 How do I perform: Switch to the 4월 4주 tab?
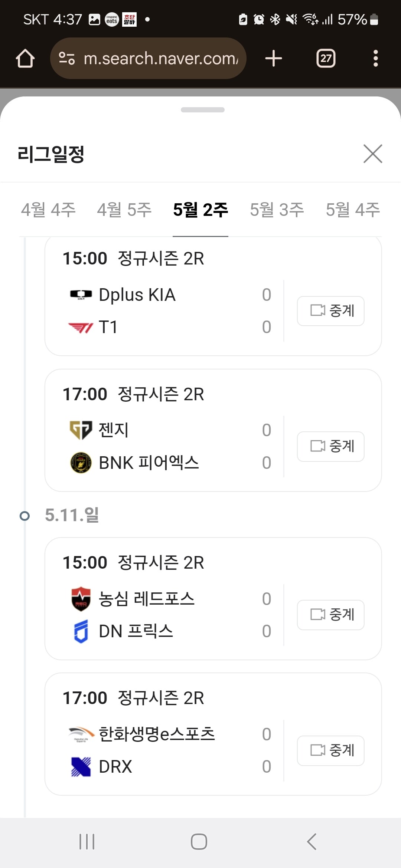point(48,210)
